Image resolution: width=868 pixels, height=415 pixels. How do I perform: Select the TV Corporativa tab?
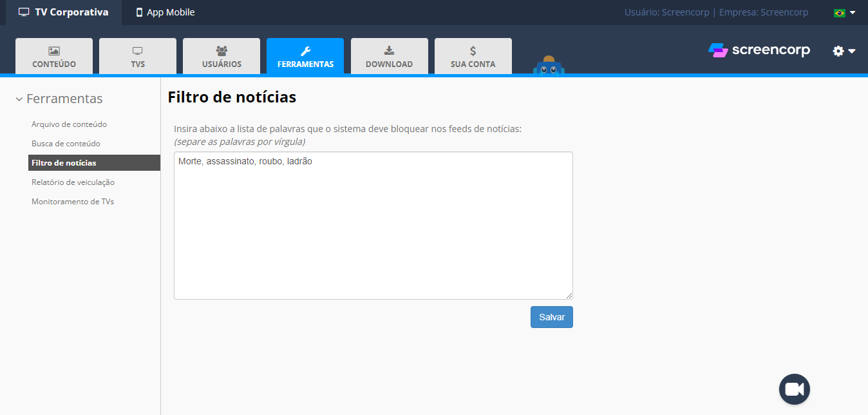click(64, 12)
